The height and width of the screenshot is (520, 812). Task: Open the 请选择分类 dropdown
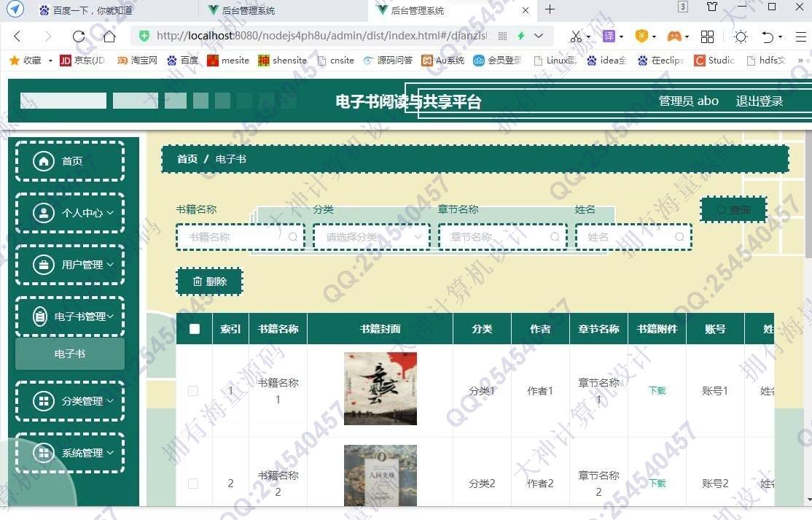pos(372,237)
